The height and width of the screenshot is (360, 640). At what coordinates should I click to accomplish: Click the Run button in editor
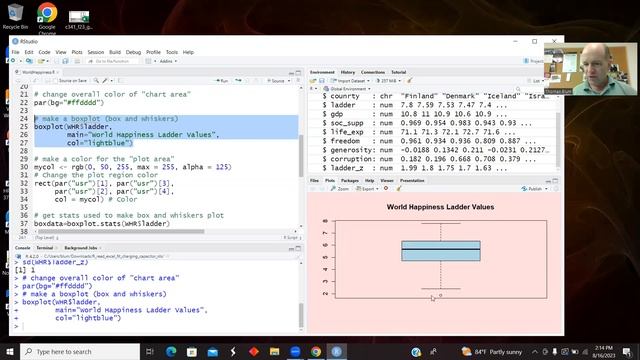(222, 81)
